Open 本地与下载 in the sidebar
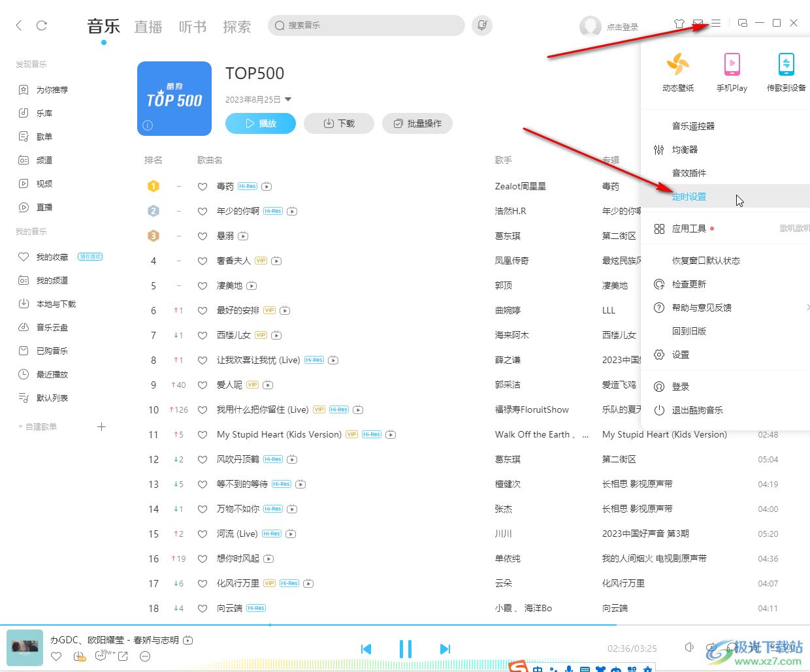The height and width of the screenshot is (672, 810). pos(56,304)
